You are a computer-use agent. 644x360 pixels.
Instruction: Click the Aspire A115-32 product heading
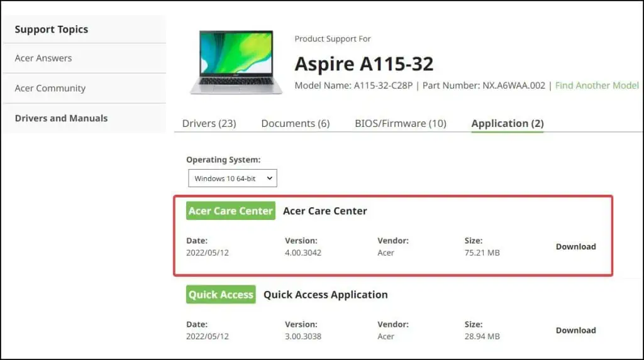click(364, 63)
